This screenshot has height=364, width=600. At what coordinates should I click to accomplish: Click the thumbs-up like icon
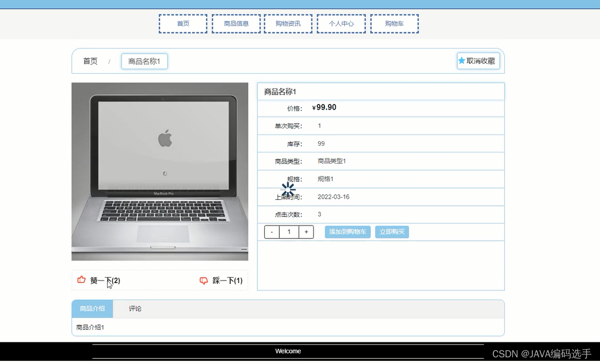[81, 280]
